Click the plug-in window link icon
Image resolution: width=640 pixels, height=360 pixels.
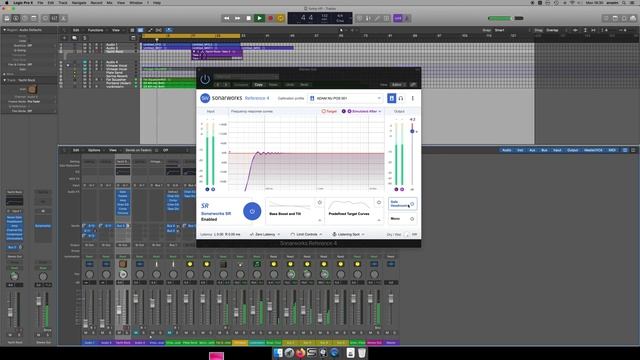pyautogui.click(x=413, y=84)
